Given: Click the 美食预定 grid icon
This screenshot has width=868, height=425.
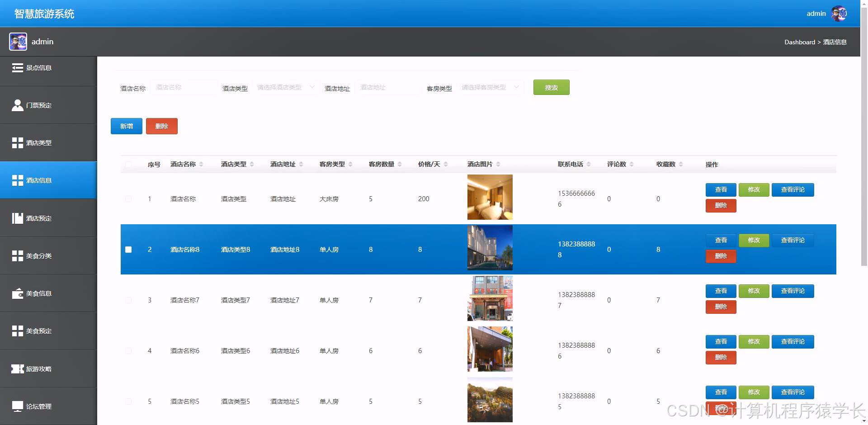Looking at the screenshot, I should click(x=17, y=331).
